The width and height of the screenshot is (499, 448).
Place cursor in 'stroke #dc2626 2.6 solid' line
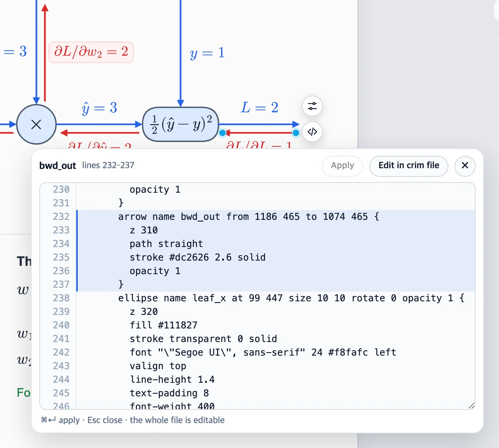pyautogui.click(x=197, y=258)
